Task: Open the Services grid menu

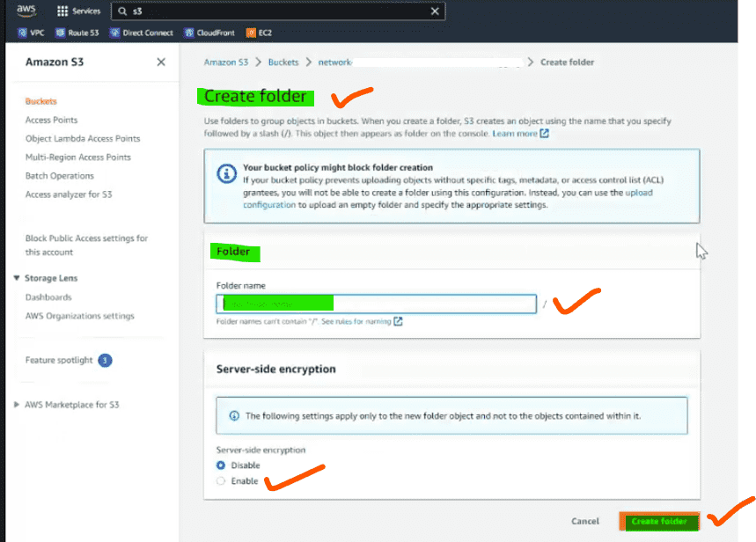Action: tap(62, 11)
